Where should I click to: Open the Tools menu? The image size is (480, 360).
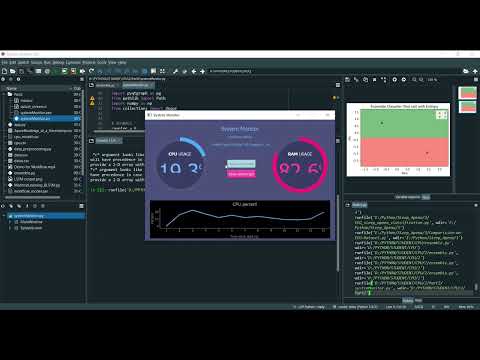(102, 62)
